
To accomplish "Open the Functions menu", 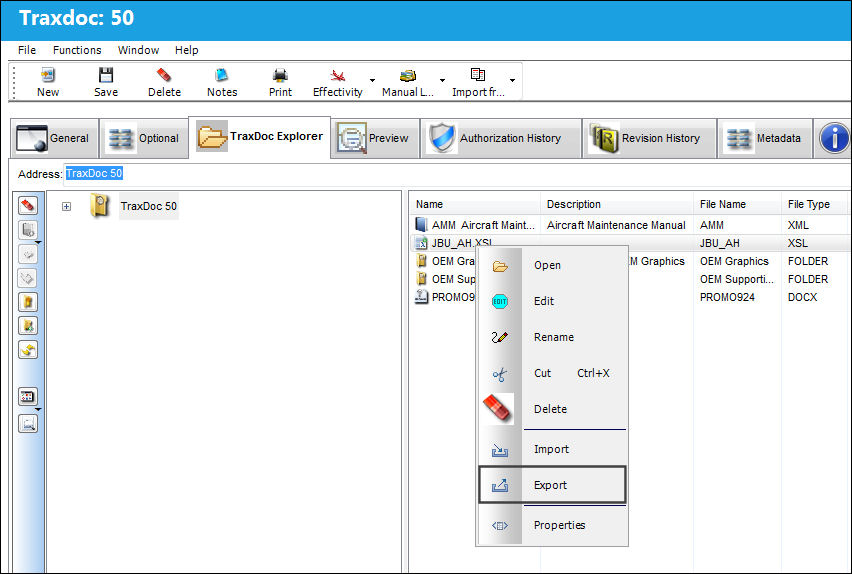I will click(x=77, y=50).
